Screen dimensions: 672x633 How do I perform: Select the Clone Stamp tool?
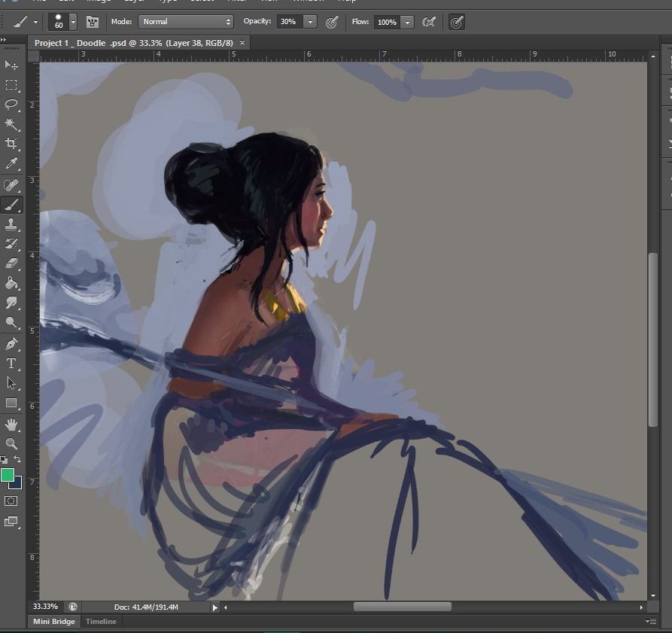pos(11,224)
